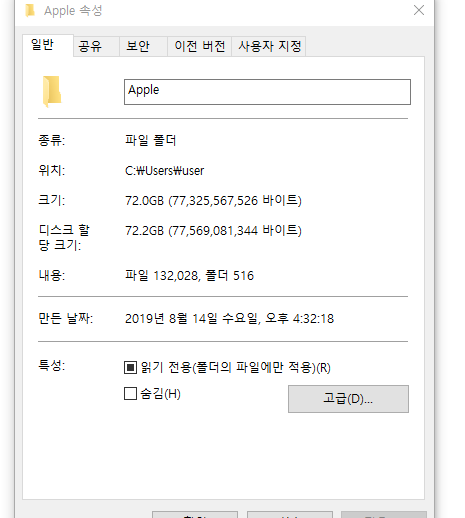The height and width of the screenshot is (518, 465).
Task: Open advanced attributes with 고급(D)... button
Action: point(348,399)
